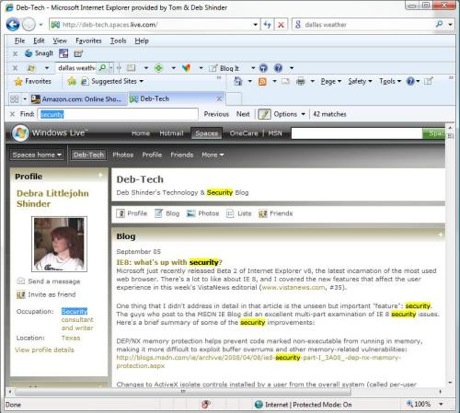
Task: Click the Blog icon in Deb-Tech navigation
Action: point(159,213)
